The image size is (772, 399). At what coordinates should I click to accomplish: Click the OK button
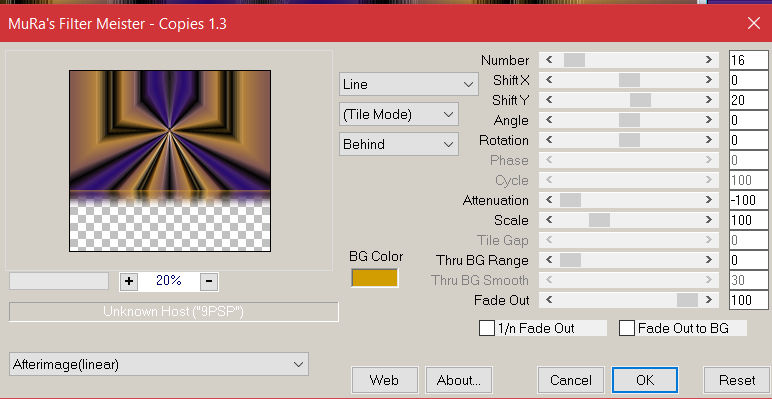coord(645,380)
